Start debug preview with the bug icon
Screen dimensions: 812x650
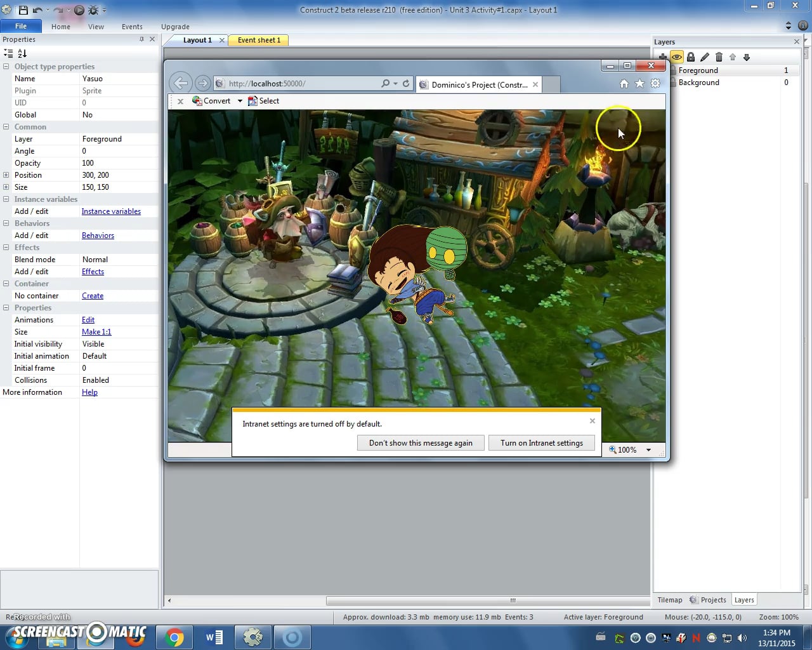[x=93, y=10]
